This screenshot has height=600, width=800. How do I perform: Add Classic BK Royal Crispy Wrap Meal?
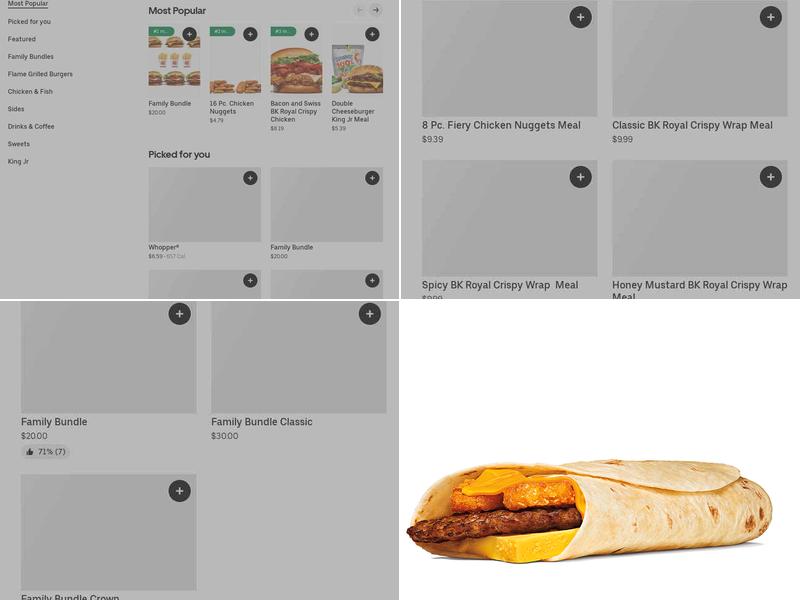tap(770, 17)
